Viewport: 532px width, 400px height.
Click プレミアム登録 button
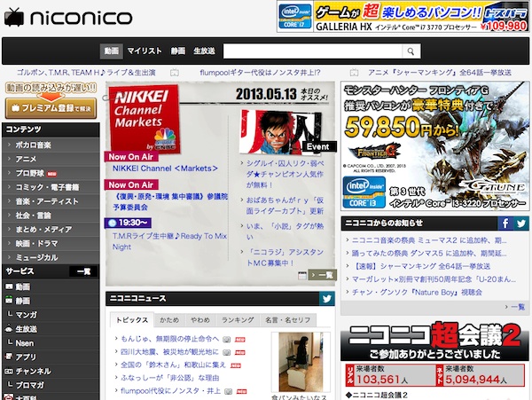(50, 107)
